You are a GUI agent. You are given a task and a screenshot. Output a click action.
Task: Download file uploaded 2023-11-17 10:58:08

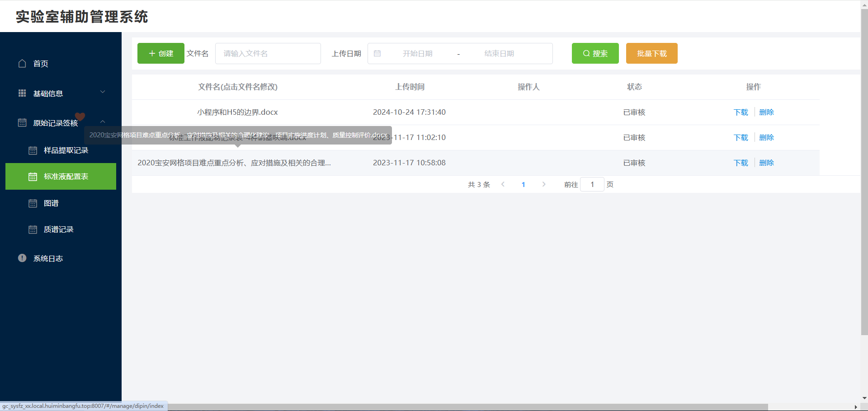pos(741,163)
